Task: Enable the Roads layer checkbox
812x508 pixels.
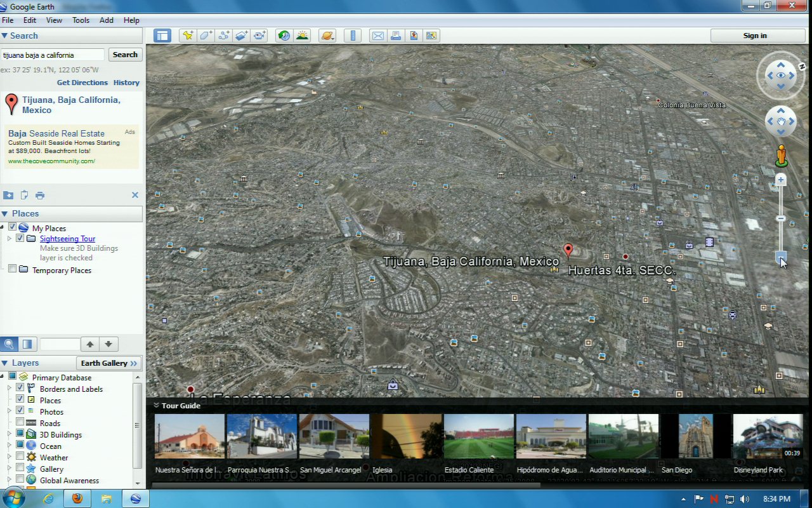Action: point(20,423)
